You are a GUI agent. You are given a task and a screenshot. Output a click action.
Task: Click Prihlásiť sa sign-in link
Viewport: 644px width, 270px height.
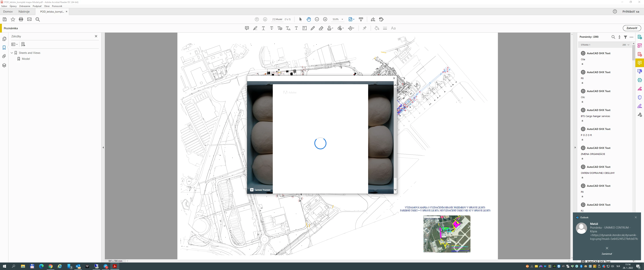(x=631, y=11)
